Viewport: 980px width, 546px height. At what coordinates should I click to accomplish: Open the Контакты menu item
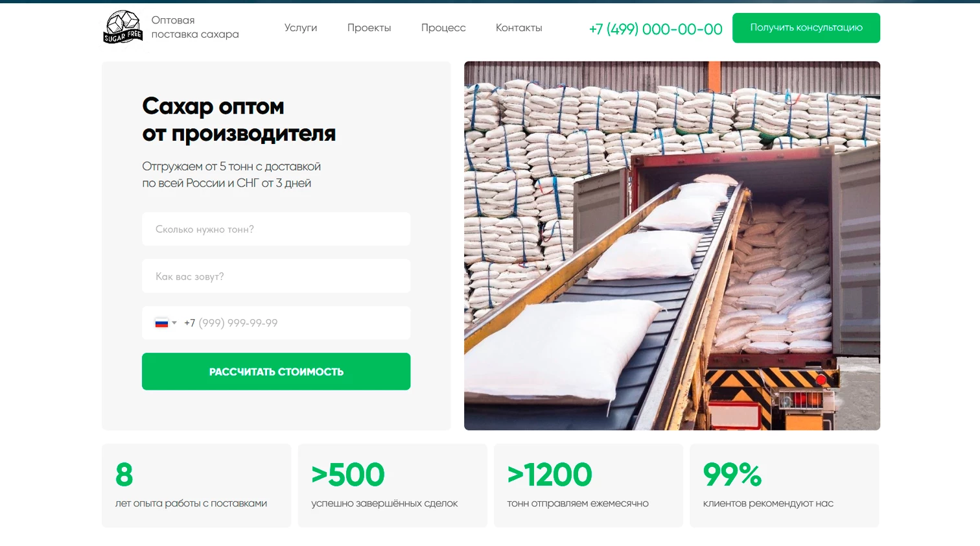click(519, 28)
